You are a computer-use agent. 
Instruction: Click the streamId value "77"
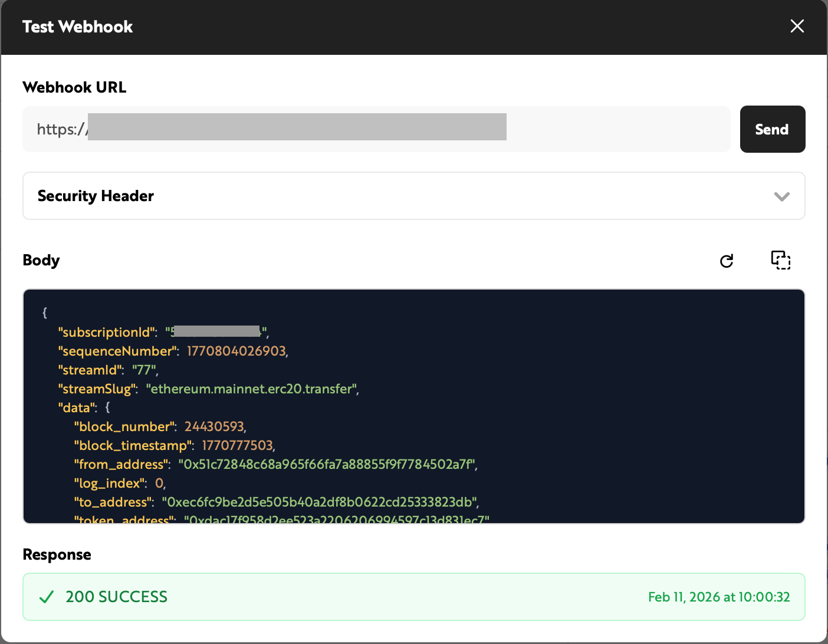click(144, 370)
